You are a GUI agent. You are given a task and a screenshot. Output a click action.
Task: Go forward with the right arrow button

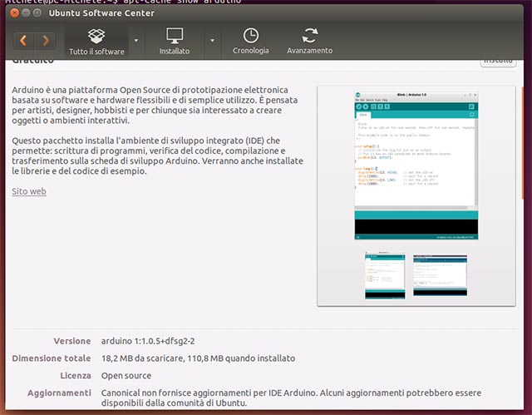45,41
